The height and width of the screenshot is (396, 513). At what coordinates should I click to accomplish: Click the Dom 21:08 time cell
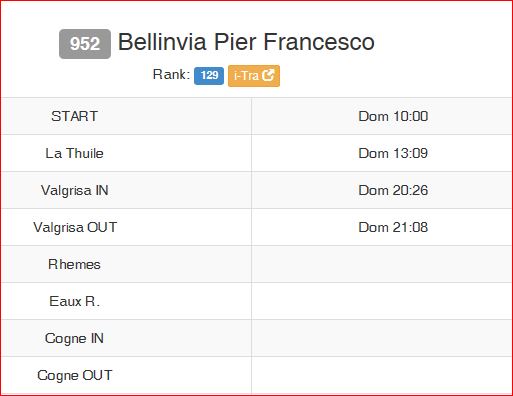point(393,227)
